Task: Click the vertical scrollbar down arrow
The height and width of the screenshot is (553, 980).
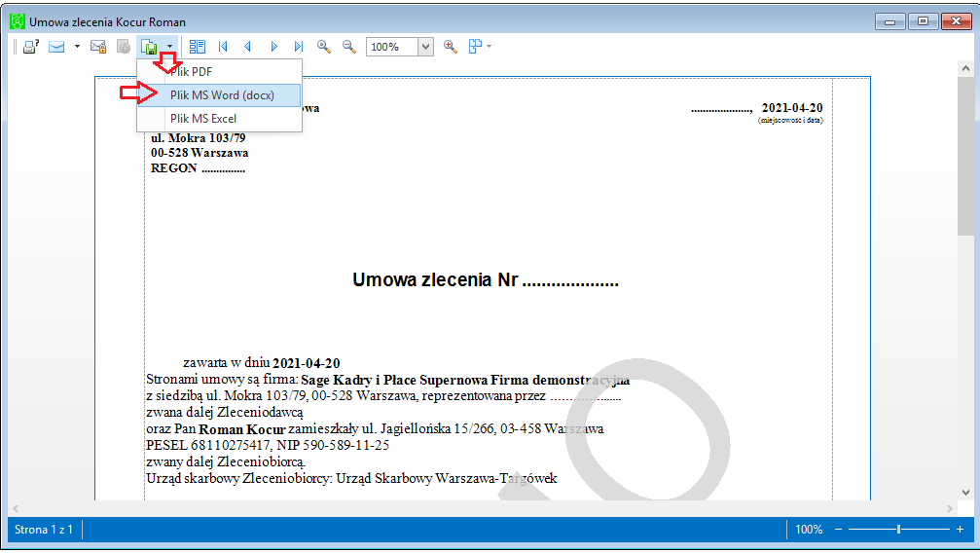Action: tap(965, 493)
